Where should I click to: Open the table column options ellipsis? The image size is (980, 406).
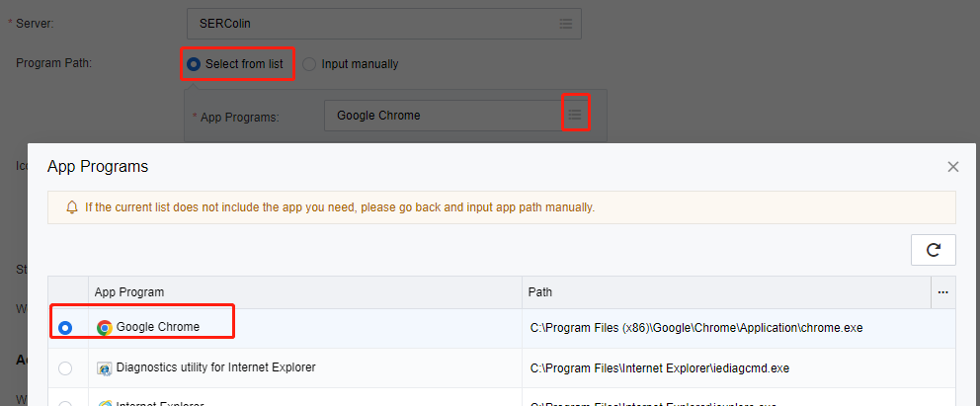[943, 292]
